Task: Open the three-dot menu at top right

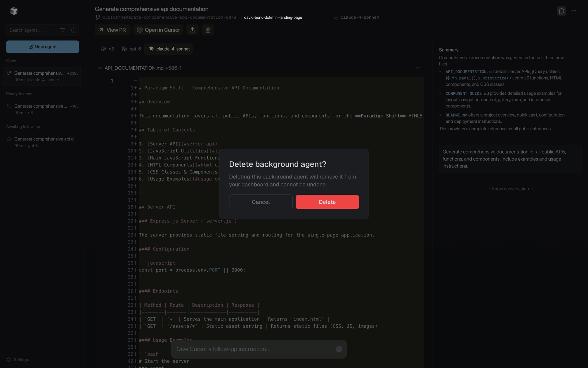Action: coord(574,11)
